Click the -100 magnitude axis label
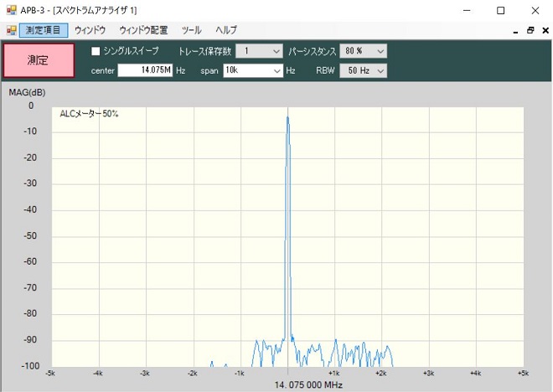Viewport: 553px width, 392px height. click(30, 366)
